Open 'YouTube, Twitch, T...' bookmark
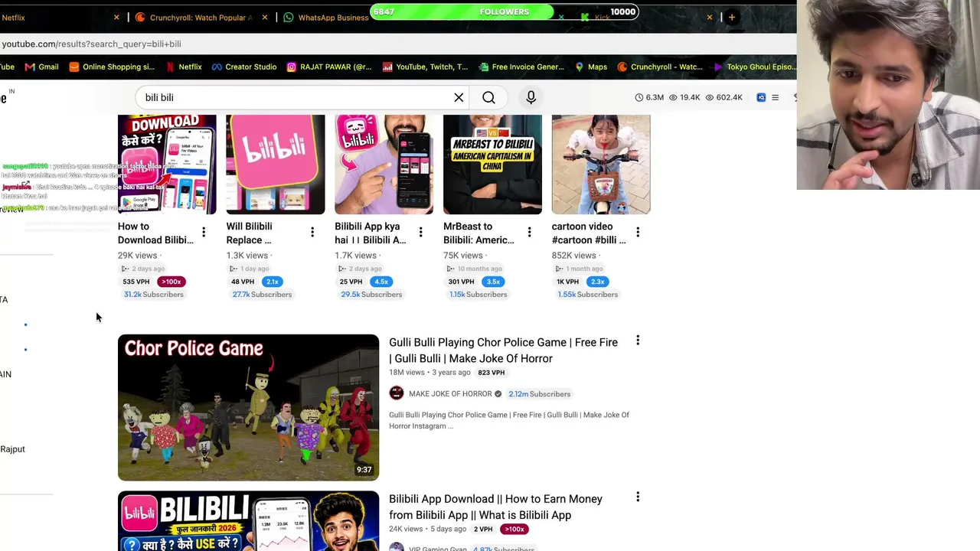The height and width of the screenshot is (551, 980). [x=424, y=67]
